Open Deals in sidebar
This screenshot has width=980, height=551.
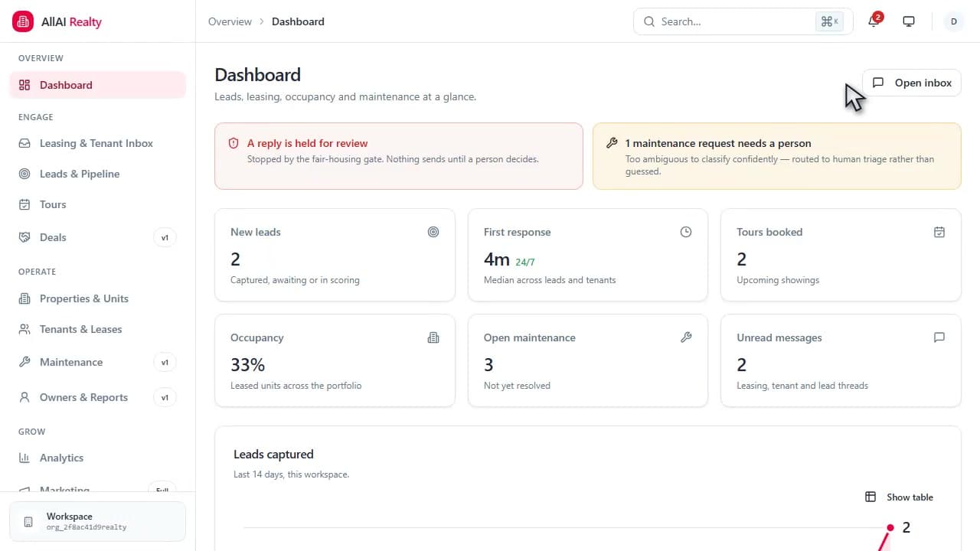pyautogui.click(x=97, y=237)
